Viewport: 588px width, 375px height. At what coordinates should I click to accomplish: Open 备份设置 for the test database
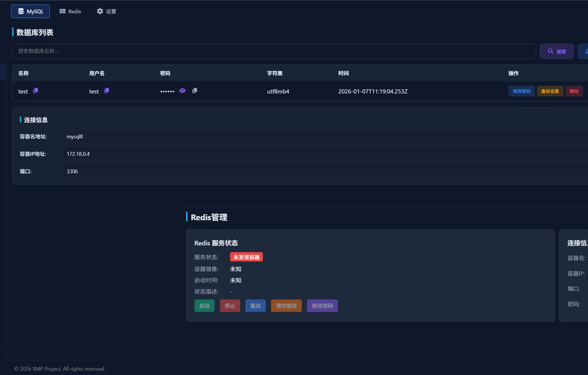[x=550, y=91]
